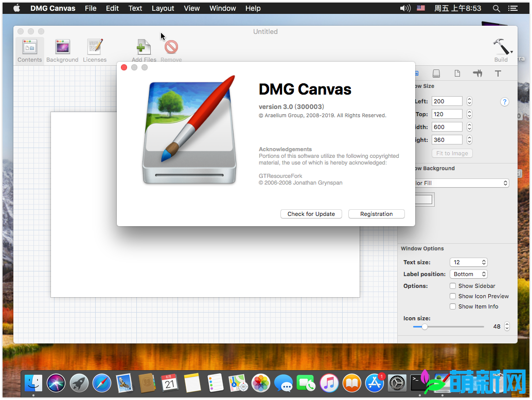
Task: Click the Top field stepper
Action: 469,114
